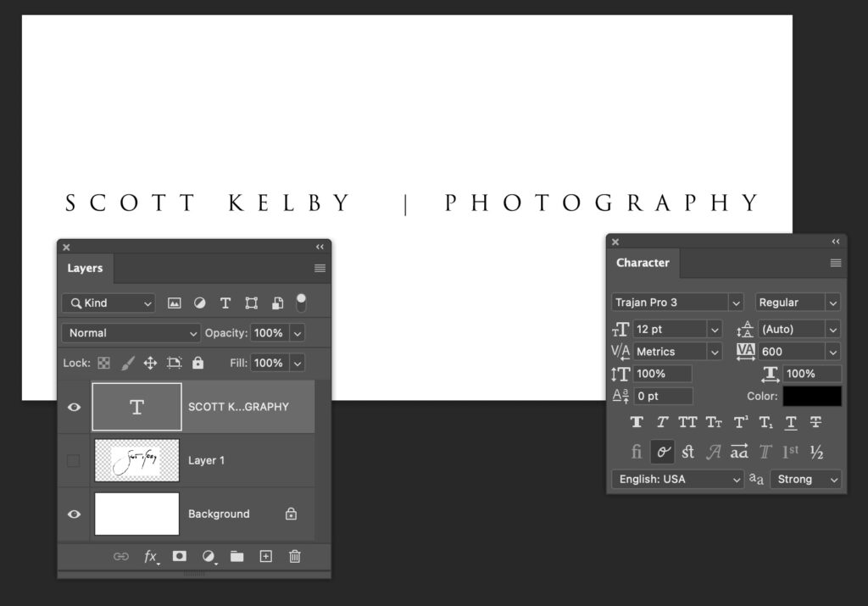Lock image pixels brush icon

(x=127, y=363)
